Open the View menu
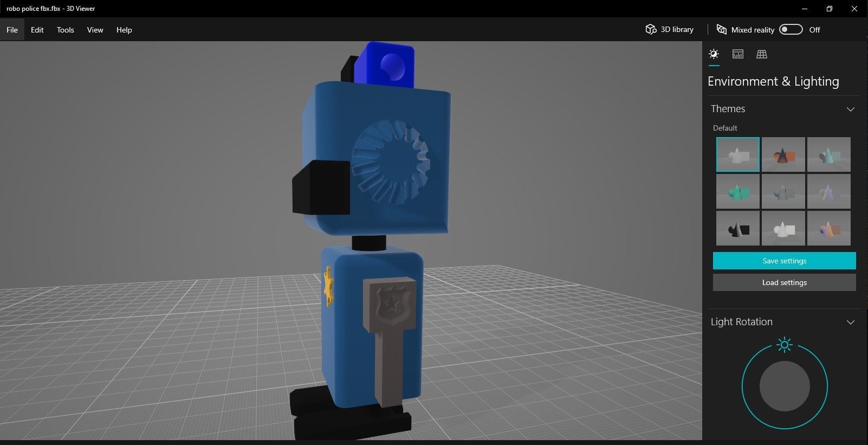Screen dimensions: 868x445 click(x=95, y=30)
